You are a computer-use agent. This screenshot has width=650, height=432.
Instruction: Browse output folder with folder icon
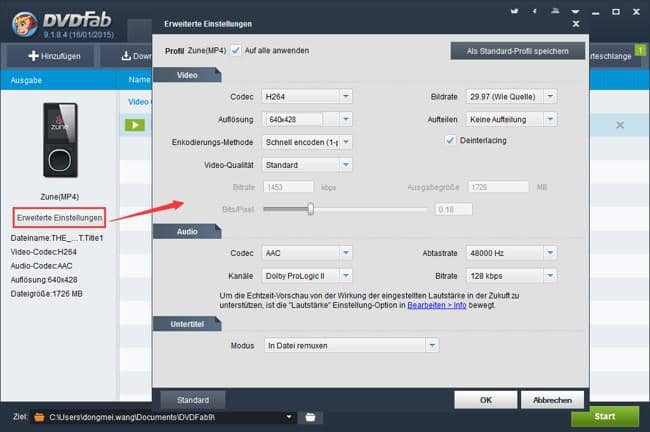point(310,417)
